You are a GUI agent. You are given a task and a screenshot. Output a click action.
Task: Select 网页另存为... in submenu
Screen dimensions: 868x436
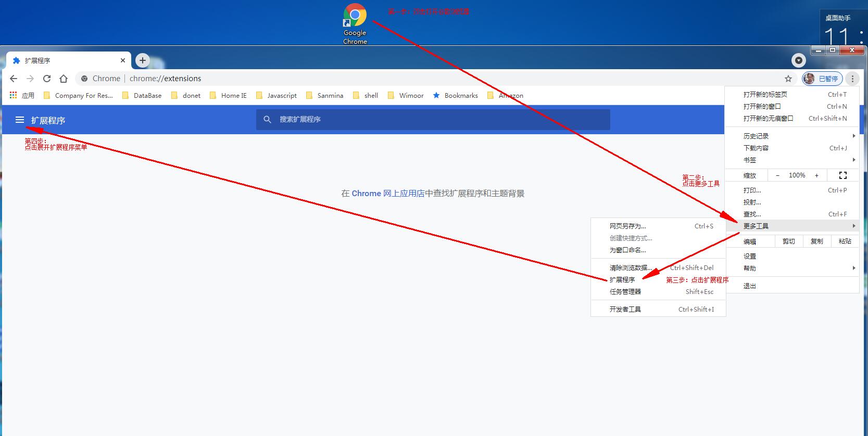(658, 226)
